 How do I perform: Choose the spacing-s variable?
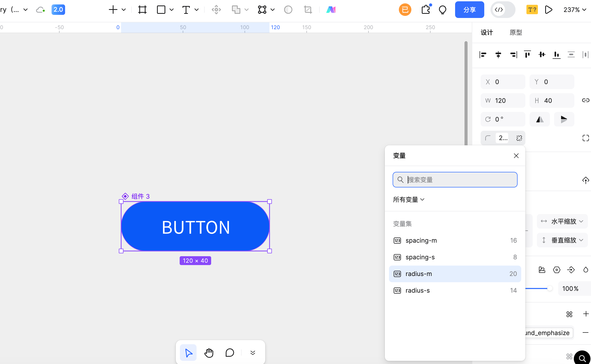[455, 257]
